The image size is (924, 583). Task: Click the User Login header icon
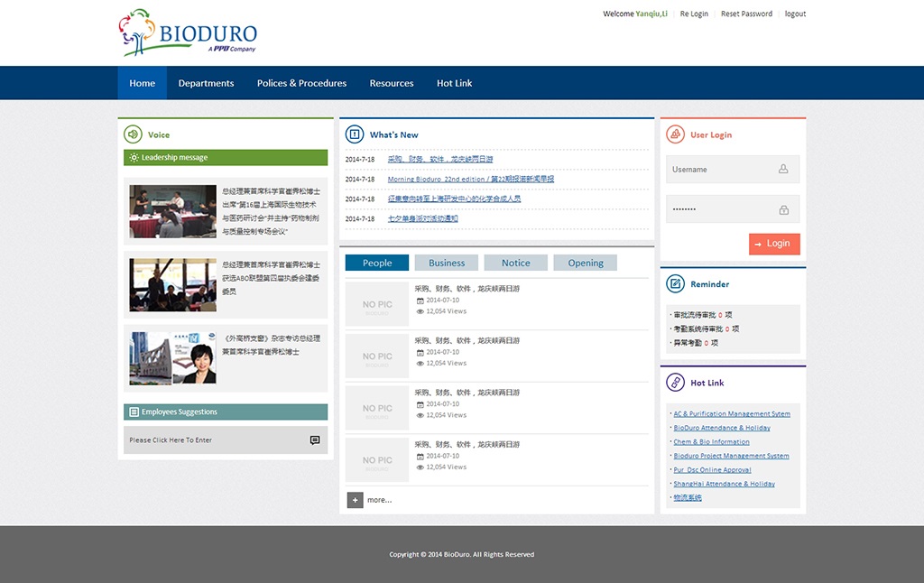[x=675, y=134]
